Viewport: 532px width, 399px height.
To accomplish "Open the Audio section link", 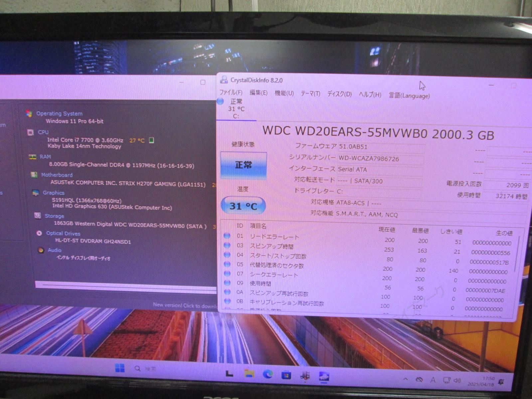I will (55, 250).
